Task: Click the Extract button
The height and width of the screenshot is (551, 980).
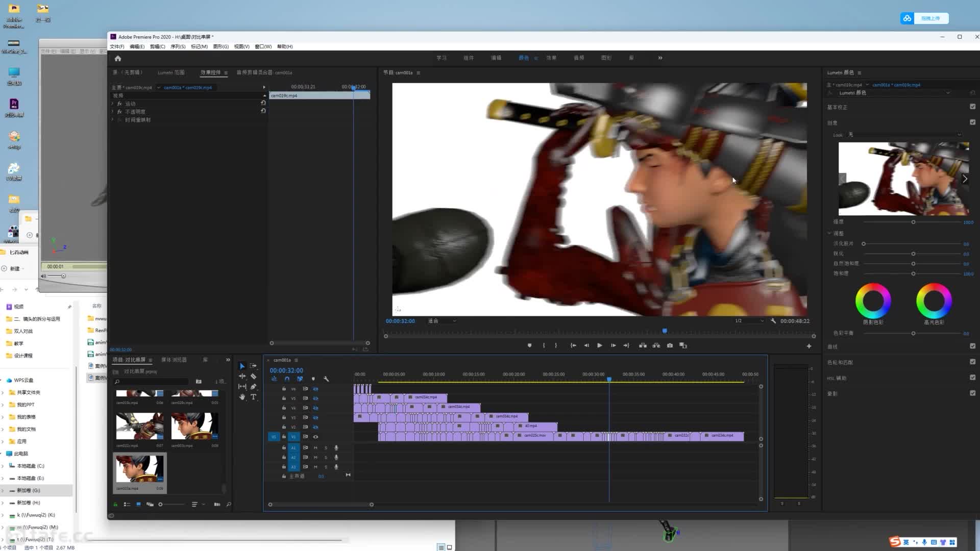Action: 656,345
